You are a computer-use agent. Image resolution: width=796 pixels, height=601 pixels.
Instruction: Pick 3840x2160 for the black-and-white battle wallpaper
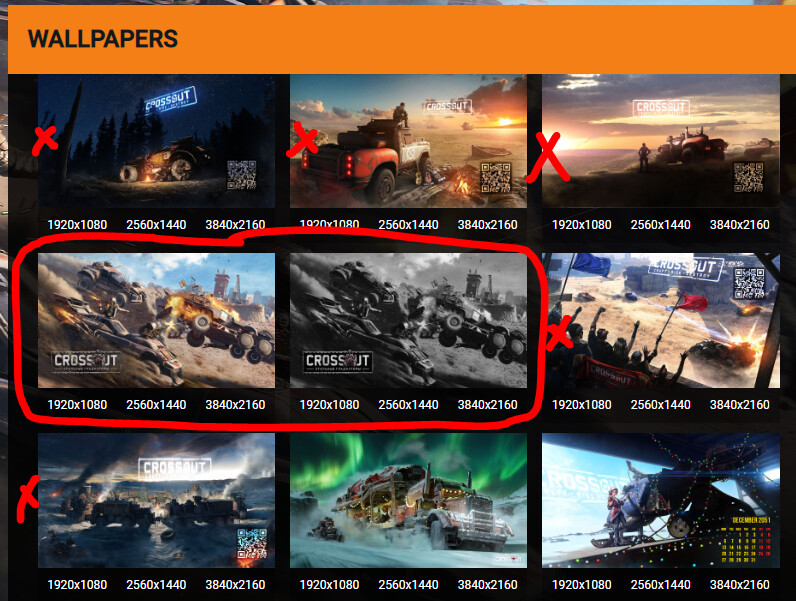click(487, 405)
